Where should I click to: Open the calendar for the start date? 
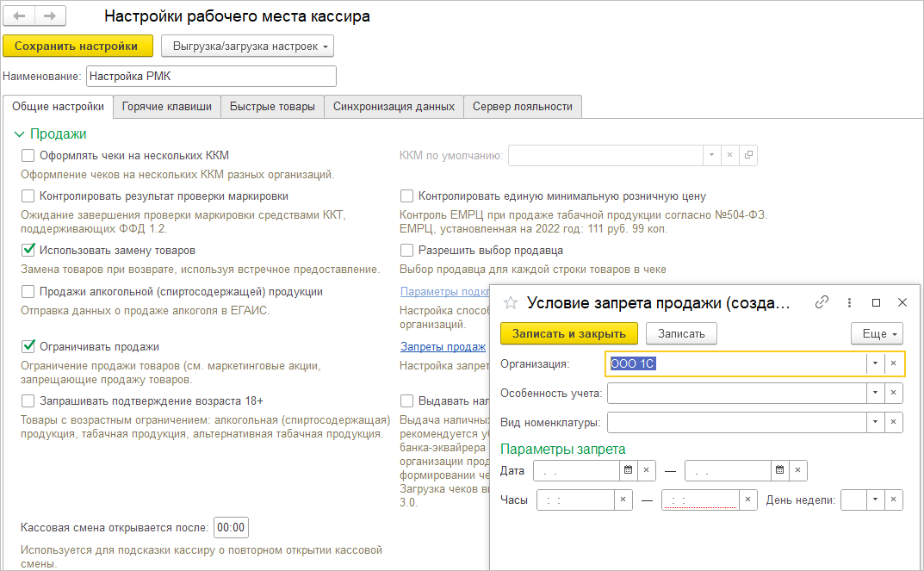tap(628, 470)
